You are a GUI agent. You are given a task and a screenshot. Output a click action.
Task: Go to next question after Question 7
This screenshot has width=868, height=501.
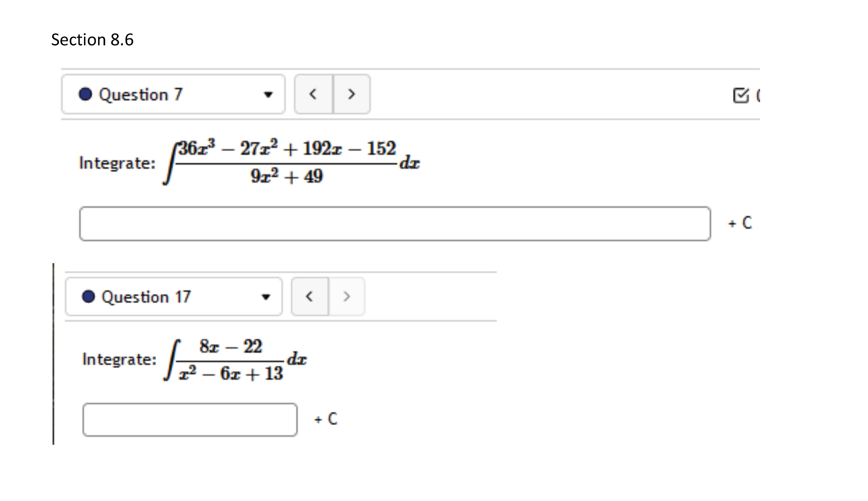click(351, 94)
